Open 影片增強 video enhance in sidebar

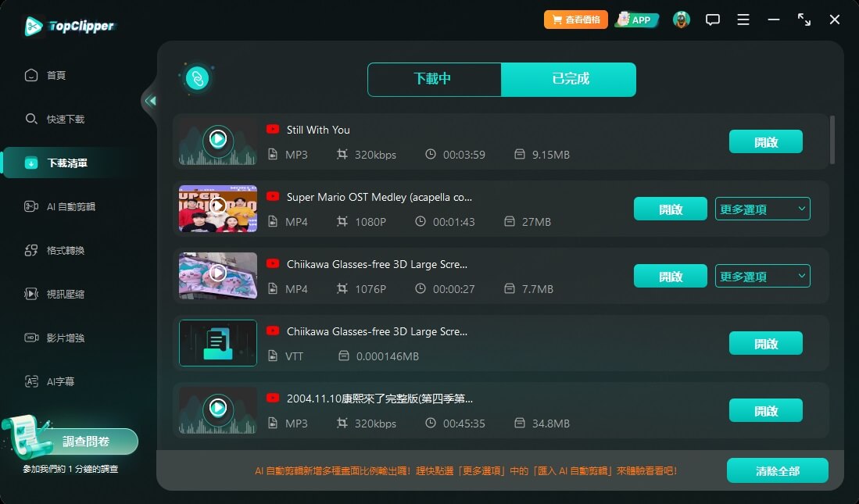pyautogui.click(x=55, y=338)
